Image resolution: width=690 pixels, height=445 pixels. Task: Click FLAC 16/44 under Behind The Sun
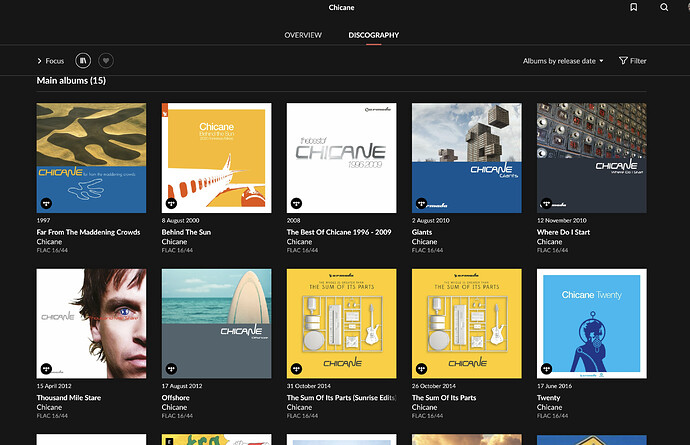coord(177,250)
